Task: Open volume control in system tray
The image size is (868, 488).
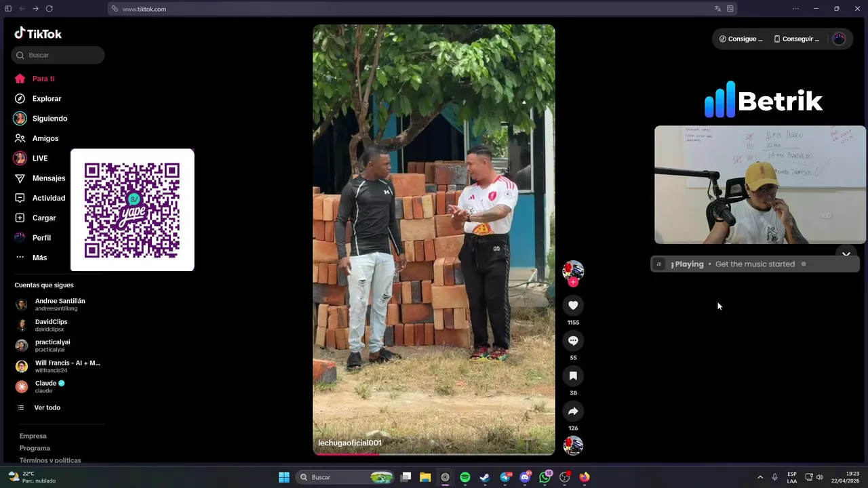Action: [x=820, y=477]
